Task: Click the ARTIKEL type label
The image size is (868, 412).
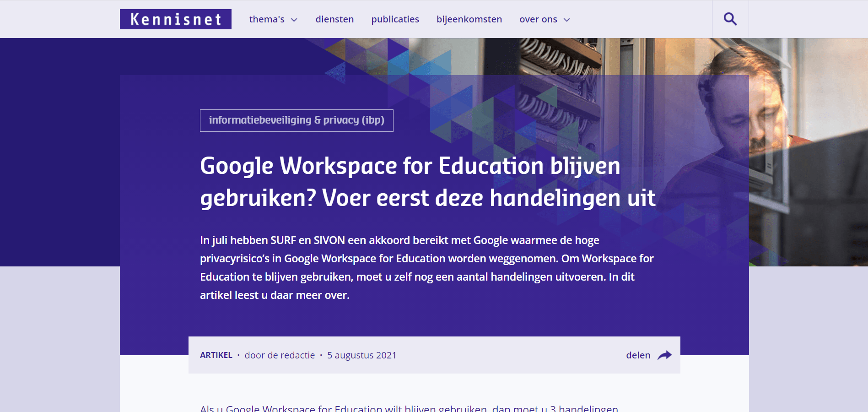Action: coord(216,355)
